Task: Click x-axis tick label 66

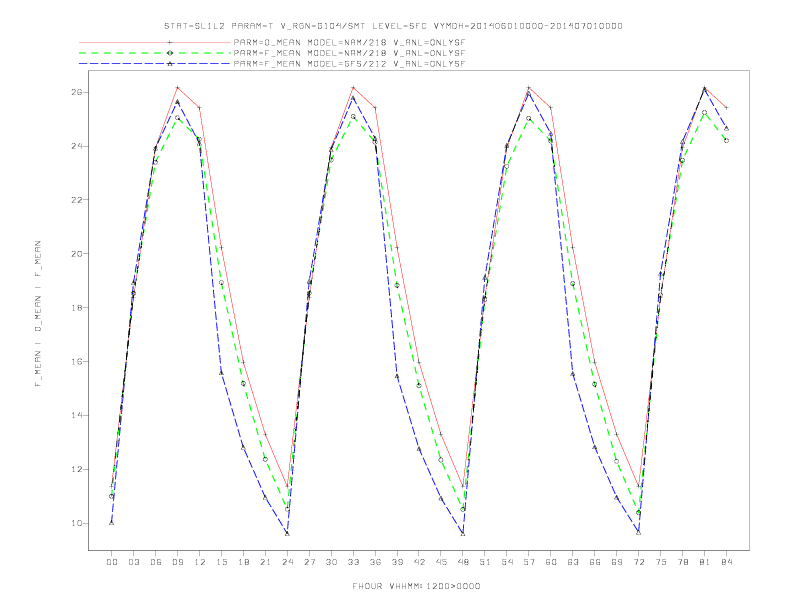Action: tap(595, 562)
